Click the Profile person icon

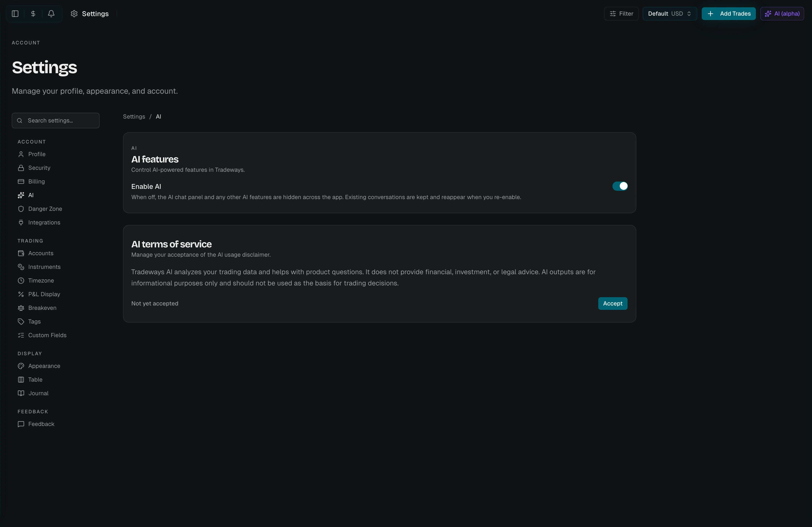click(21, 154)
